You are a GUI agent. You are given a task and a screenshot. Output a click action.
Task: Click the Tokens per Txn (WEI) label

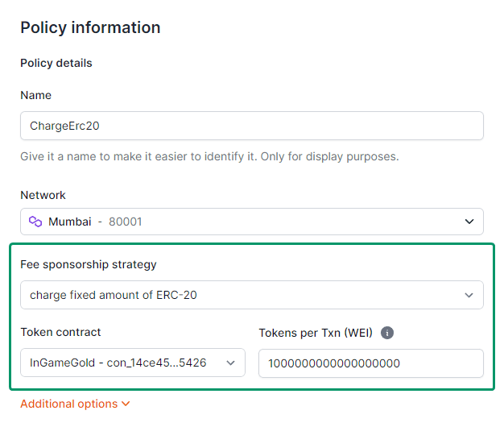click(316, 333)
